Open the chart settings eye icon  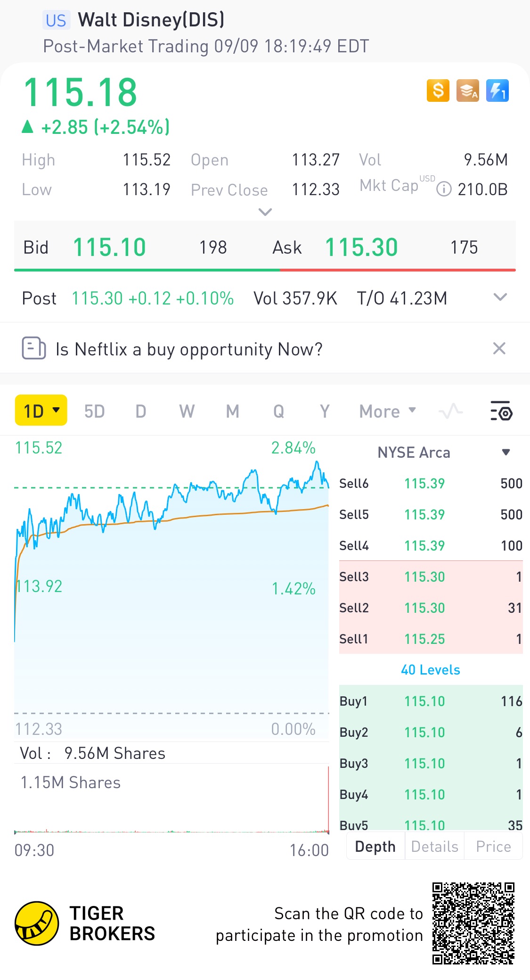point(501,411)
